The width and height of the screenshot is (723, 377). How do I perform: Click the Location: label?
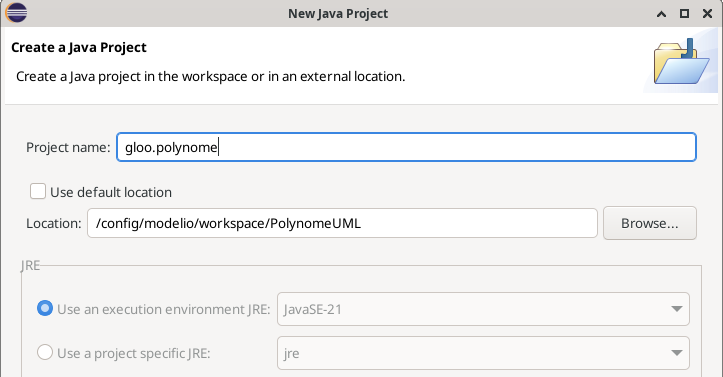pos(53,223)
